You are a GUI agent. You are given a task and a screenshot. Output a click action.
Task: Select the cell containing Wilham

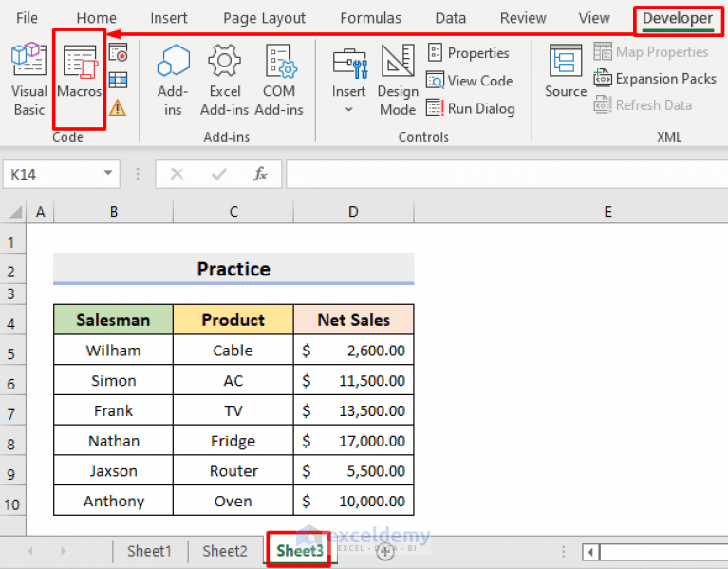point(113,350)
